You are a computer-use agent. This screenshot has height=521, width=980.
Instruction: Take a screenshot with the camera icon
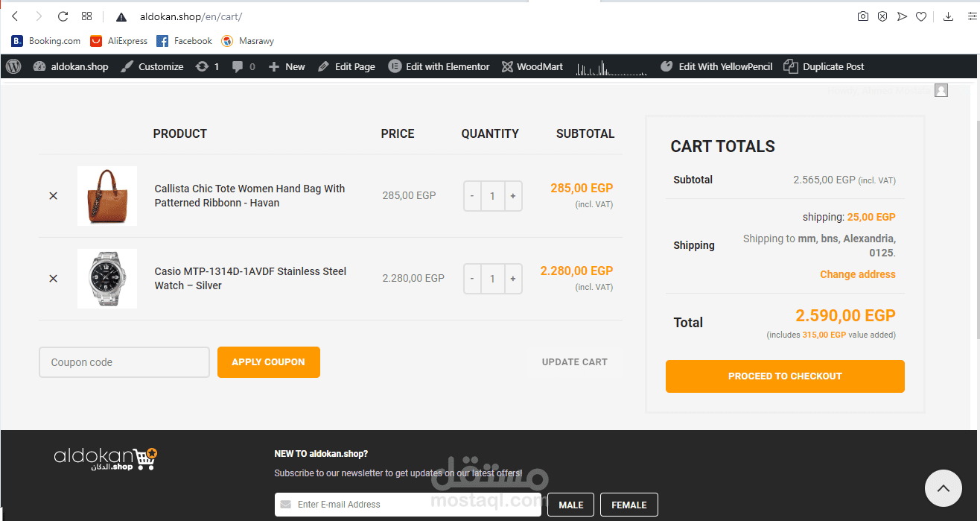click(862, 16)
